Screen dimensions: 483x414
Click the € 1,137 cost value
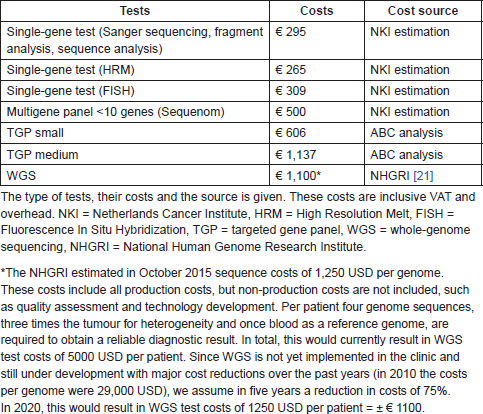tap(295, 154)
